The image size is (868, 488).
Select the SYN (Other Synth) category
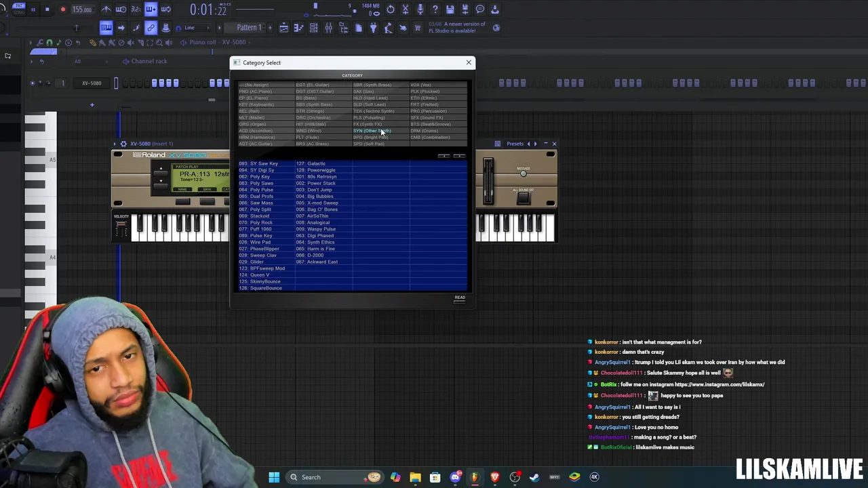(x=372, y=131)
